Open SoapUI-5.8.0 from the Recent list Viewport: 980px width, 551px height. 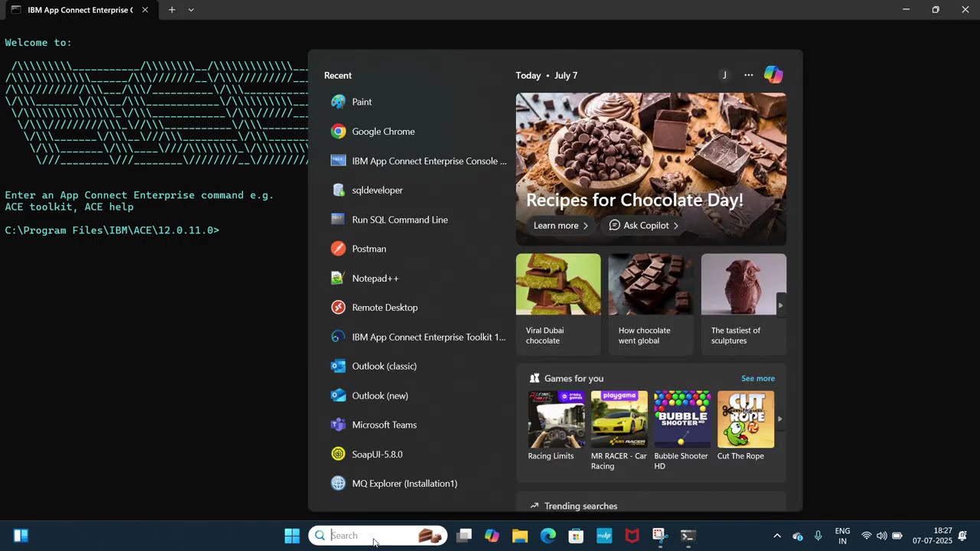point(417,454)
